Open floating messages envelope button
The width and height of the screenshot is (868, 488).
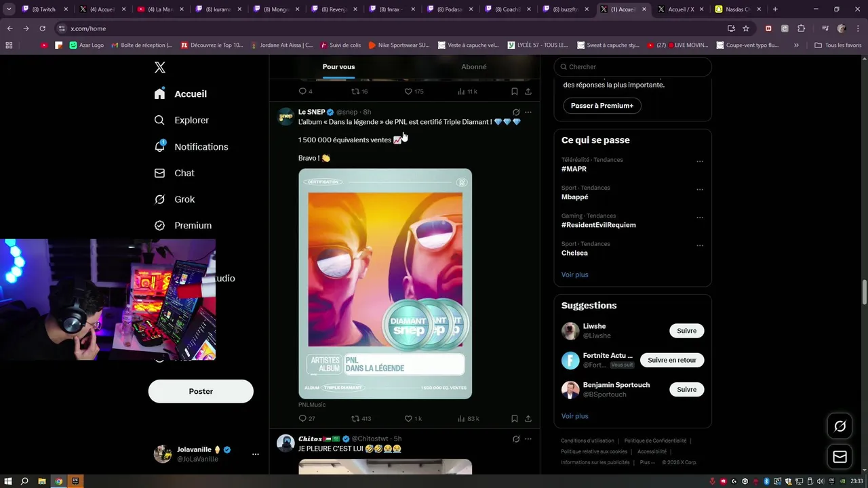click(x=840, y=457)
